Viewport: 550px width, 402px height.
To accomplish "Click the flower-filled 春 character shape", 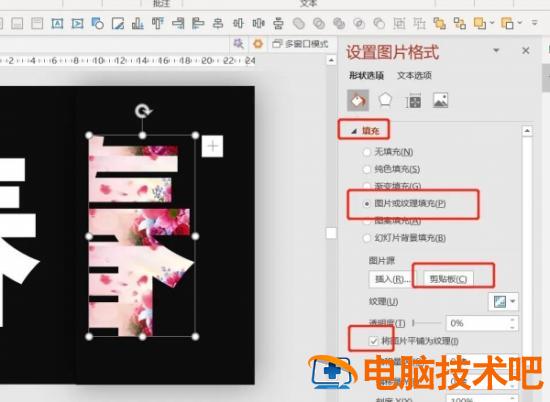I will (141, 236).
